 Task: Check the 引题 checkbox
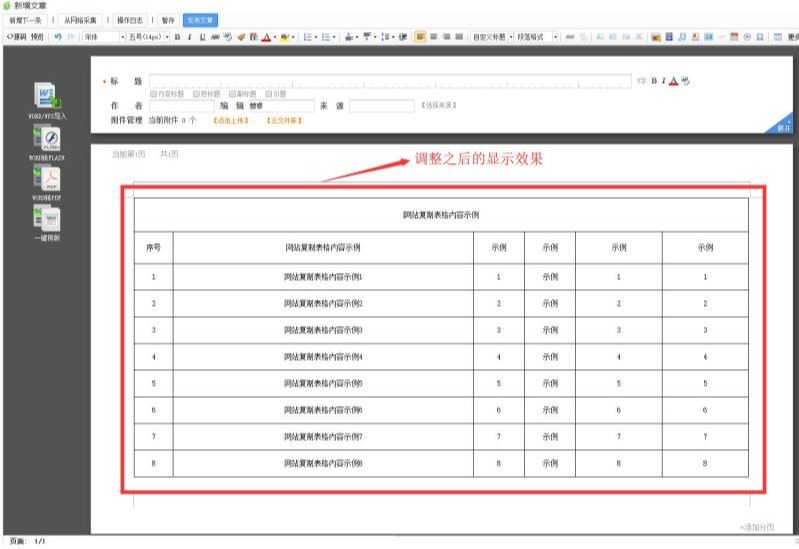coord(268,93)
